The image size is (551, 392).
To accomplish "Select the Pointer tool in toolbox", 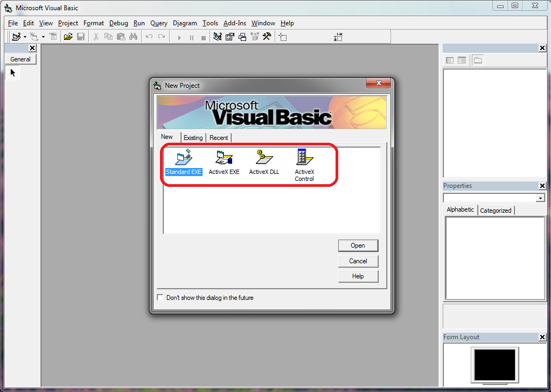I will [x=12, y=73].
